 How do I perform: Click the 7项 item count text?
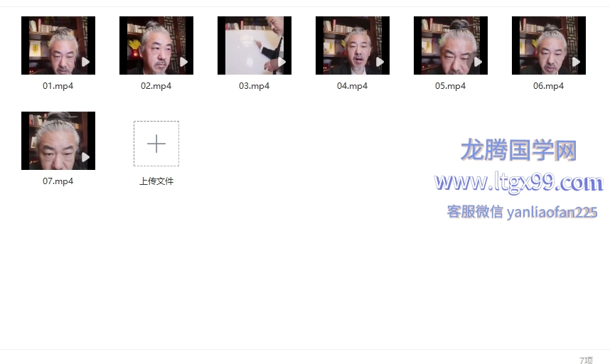point(587,360)
